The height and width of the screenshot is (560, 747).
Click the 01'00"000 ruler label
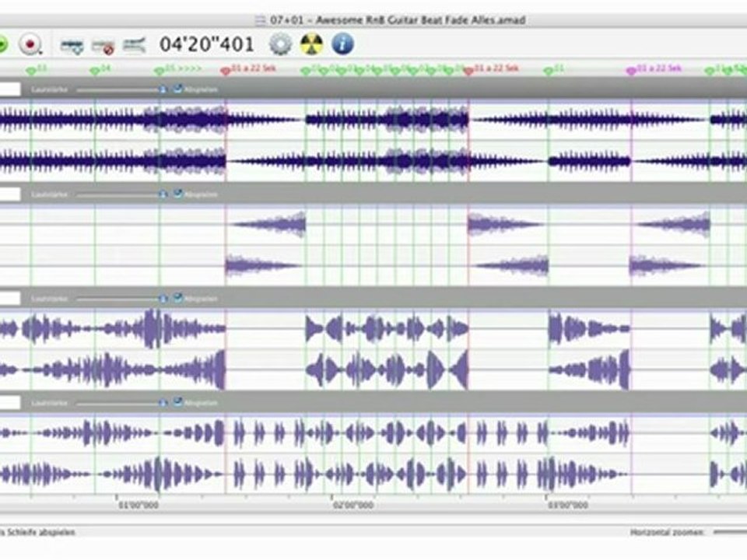(139, 504)
